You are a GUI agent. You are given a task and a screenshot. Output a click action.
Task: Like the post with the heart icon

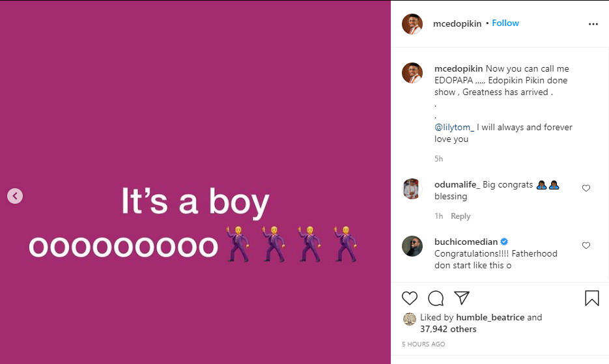point(409,298)
